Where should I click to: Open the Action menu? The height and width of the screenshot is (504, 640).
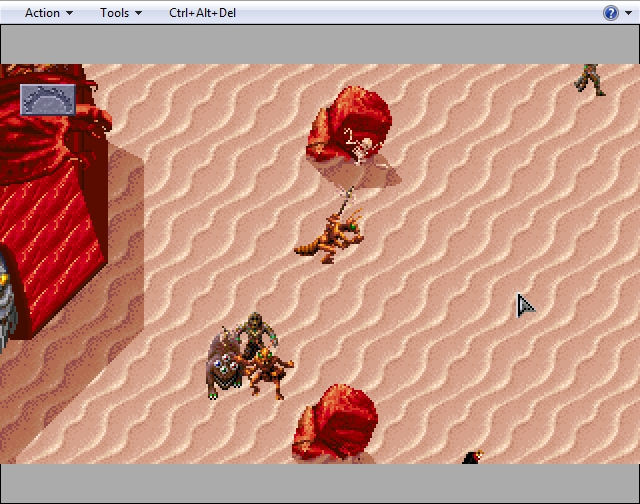pos(49,13)
